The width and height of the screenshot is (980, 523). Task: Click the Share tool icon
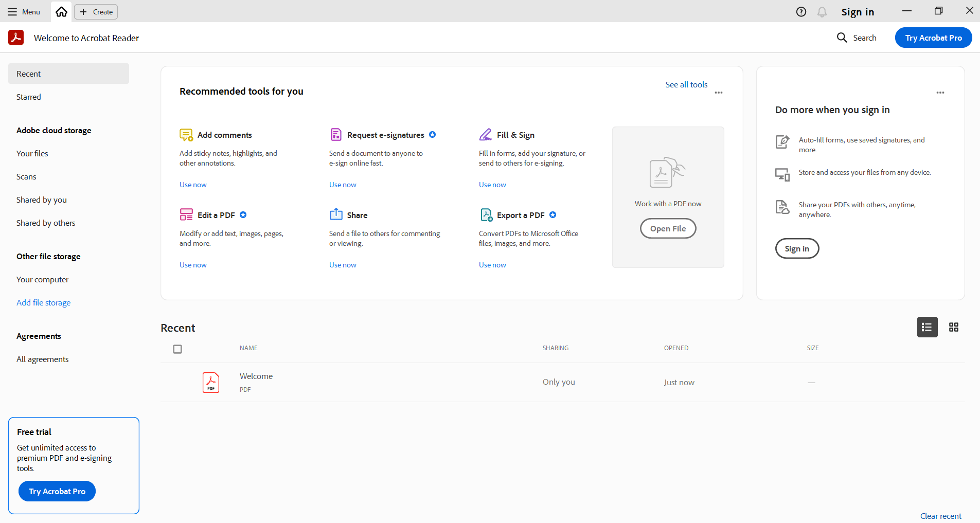[336, 214]
